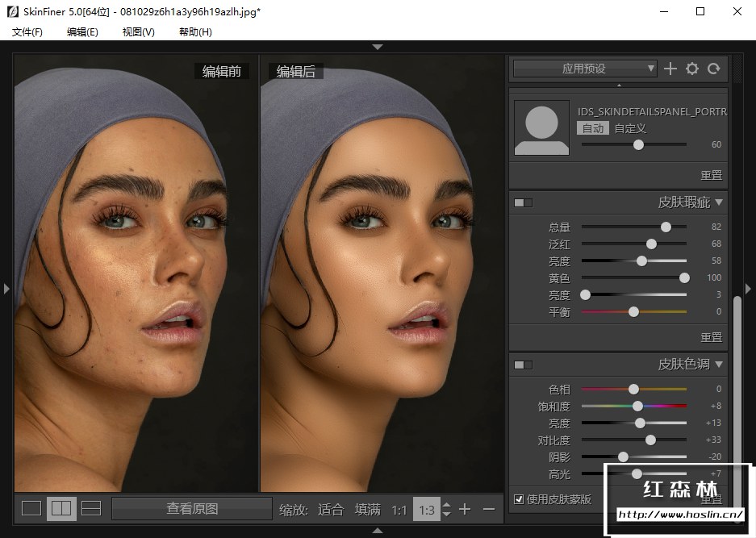
Task: Toggle the 皮肤瑕疵 panel switch
Action: click(523, 202)
